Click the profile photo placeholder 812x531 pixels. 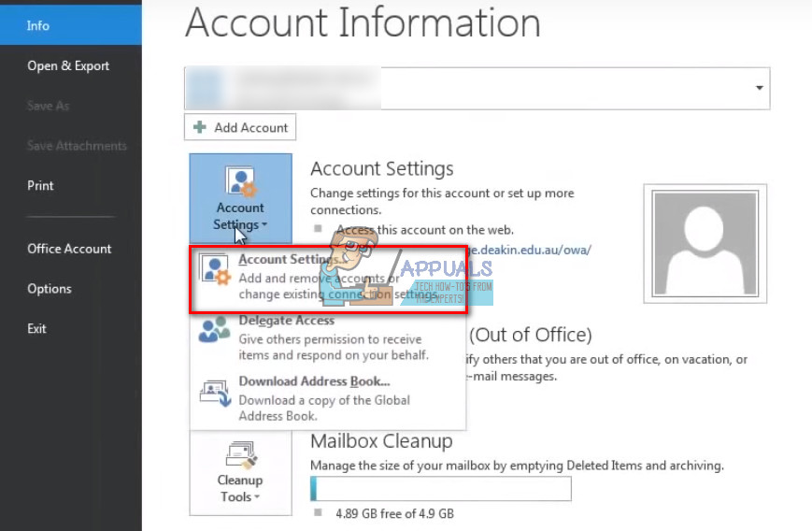[705, 243]
